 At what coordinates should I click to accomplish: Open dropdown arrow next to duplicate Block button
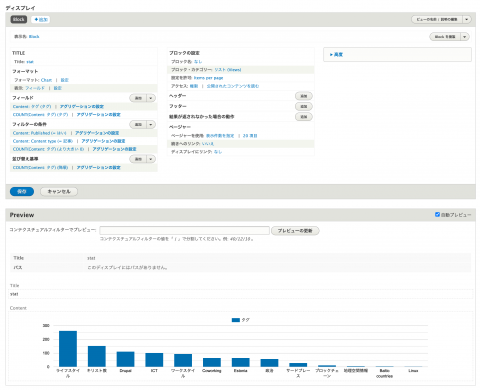tap(465, 37)
